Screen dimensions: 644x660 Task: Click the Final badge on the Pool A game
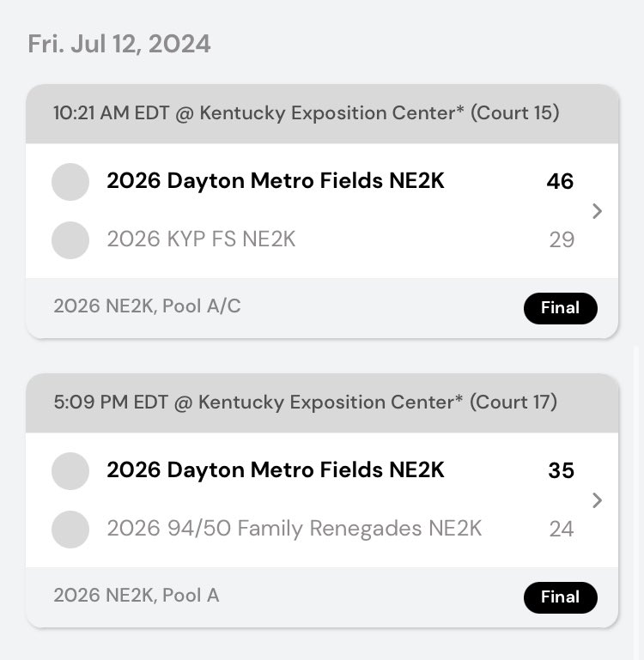pyautogui.click(x=560, y=597)
